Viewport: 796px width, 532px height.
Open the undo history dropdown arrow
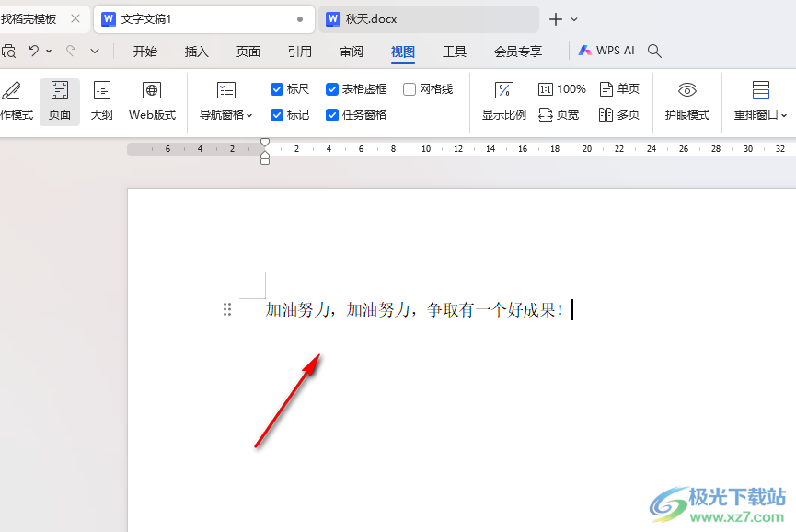coord(49,51)
